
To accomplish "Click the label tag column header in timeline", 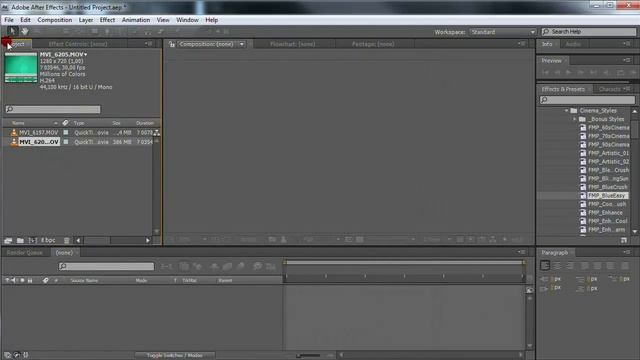I will click(x=46, y=280).
